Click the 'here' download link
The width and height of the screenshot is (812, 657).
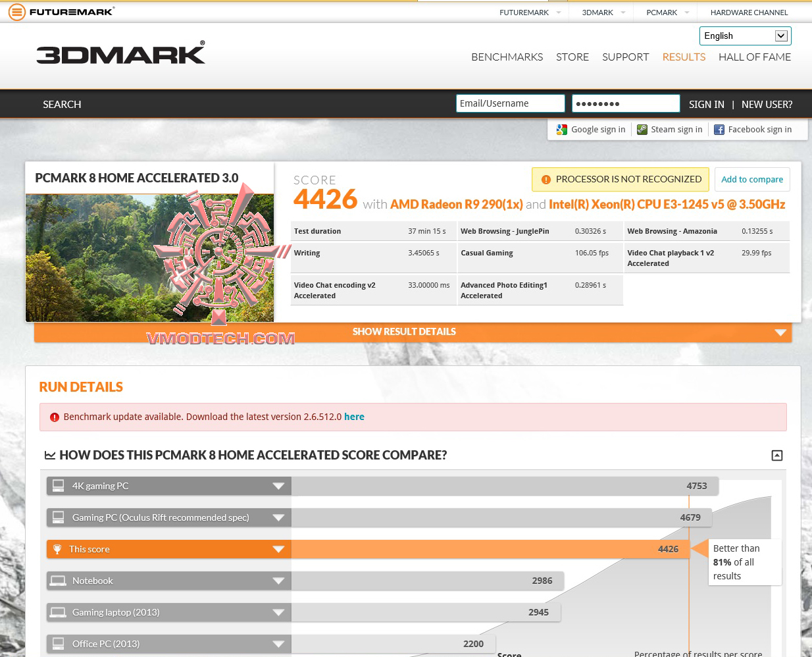click(354, 417)
